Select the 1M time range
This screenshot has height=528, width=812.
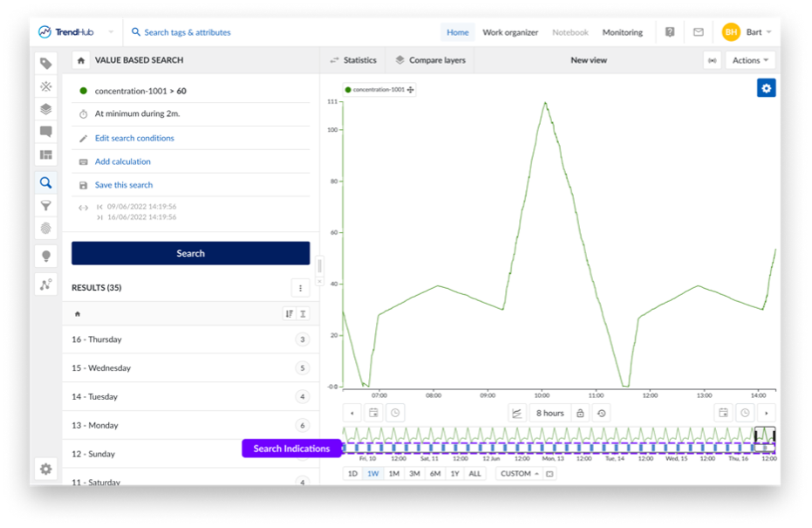point(394,474)
